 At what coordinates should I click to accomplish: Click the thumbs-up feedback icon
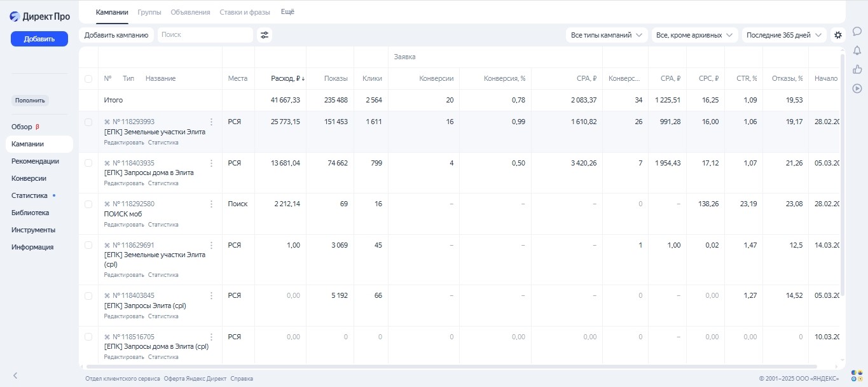[857, 69]
